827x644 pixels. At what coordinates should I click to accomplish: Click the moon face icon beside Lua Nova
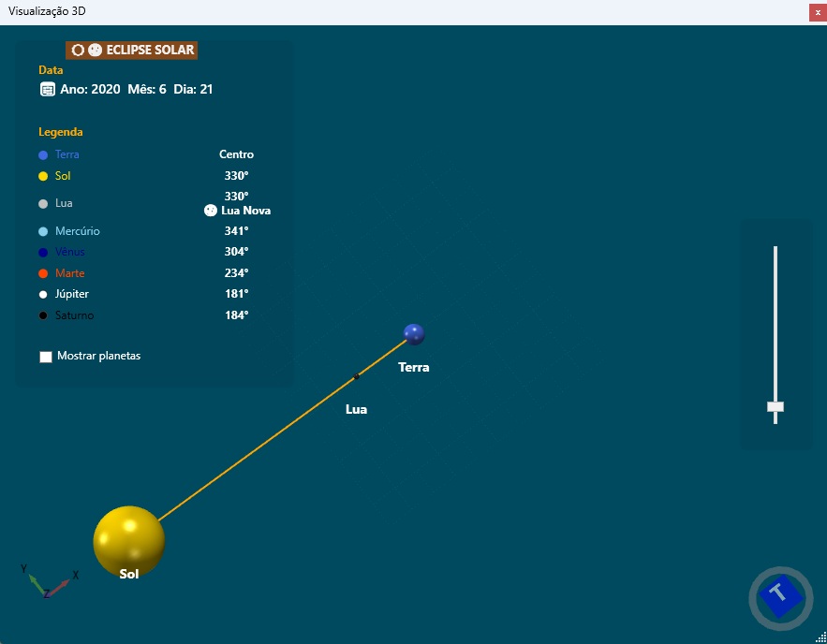pyautogui.click(x=211, y=211)
